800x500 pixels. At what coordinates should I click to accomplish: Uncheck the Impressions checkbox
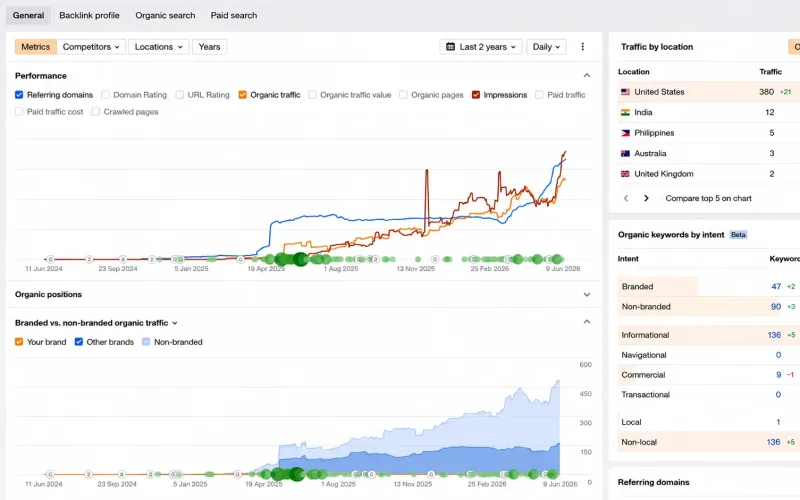(x=476, y=94)
